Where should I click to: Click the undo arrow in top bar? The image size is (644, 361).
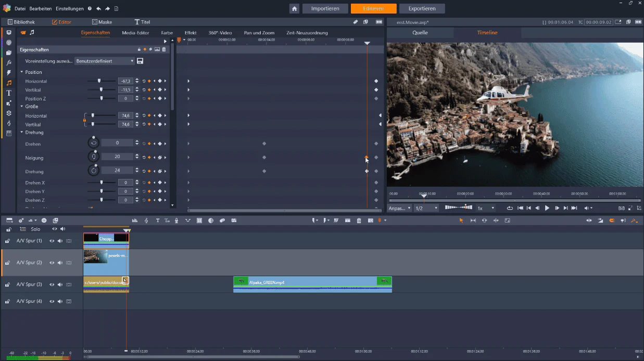pyautogui.click(x=98, y=9)
